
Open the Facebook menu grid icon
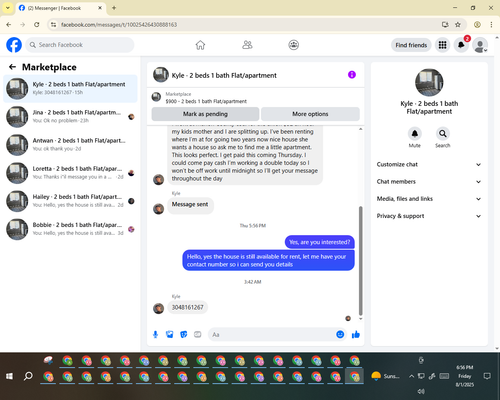coord(442,45)
